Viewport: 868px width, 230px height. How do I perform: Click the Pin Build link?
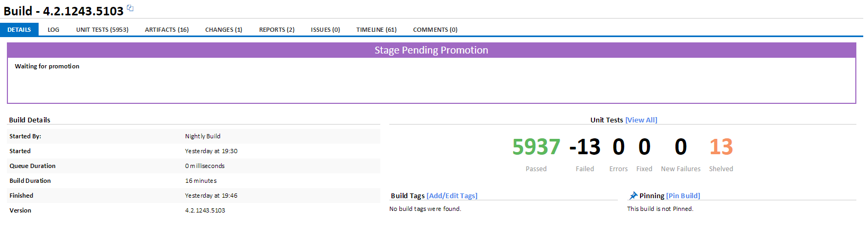point(683,196)
